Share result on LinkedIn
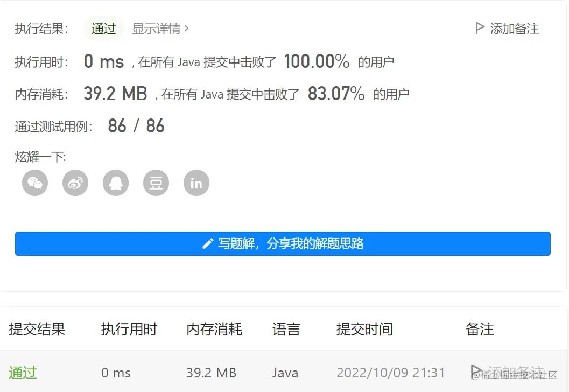The height and width of the screenshot is (392, 569). point(196,183)
